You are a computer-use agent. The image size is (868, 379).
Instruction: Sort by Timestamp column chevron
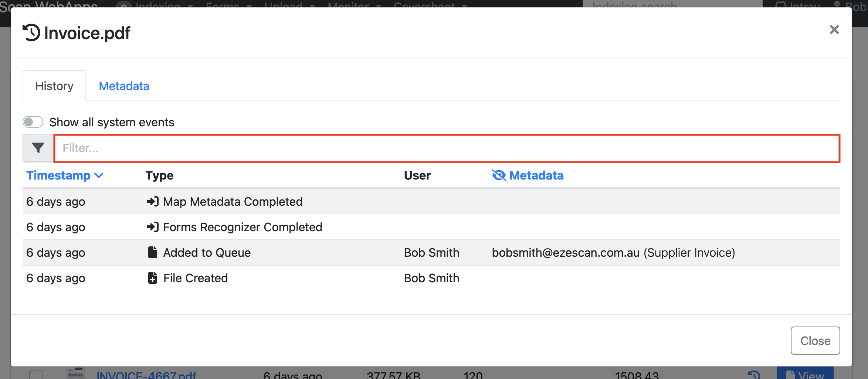coord(99,175)
